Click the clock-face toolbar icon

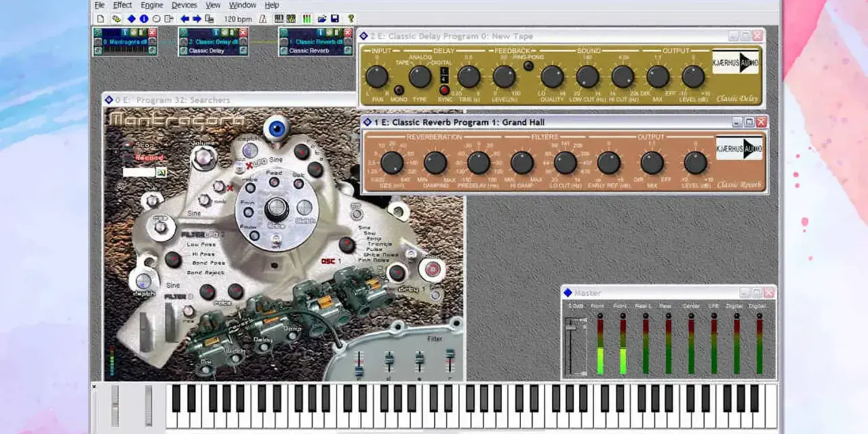coord(157,19)
